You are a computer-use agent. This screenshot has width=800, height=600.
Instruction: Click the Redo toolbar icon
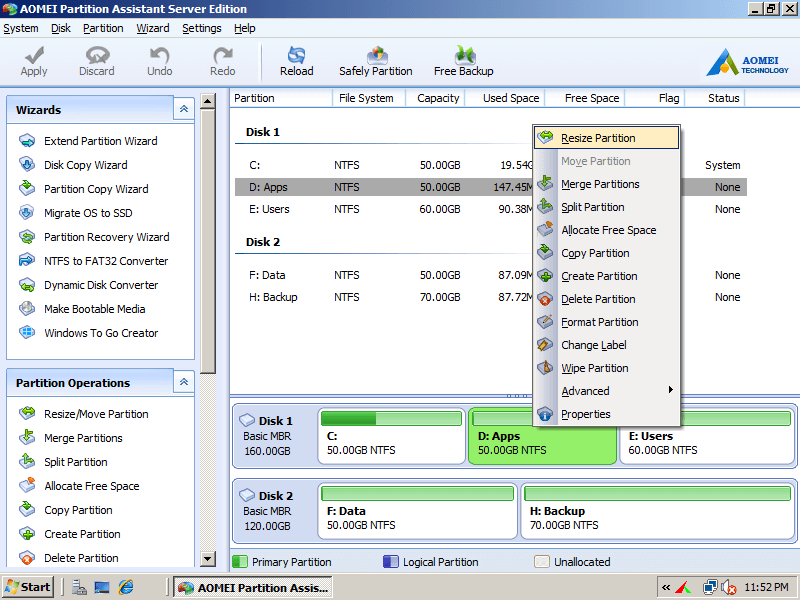[222, 60]
